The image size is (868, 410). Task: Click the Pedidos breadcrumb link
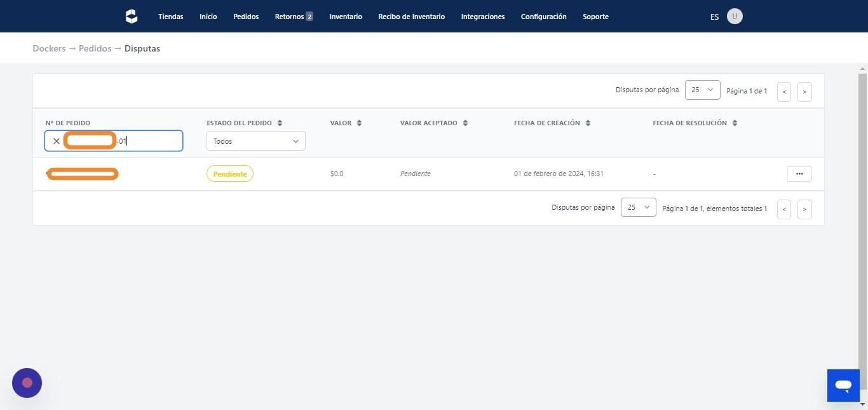pyautogui.click(x=95, y=48)
